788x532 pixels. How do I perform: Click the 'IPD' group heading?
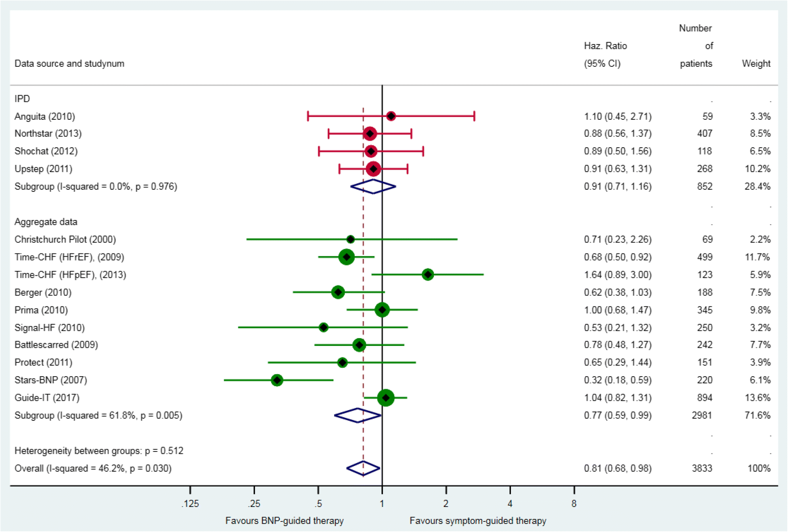[x=22, y=99]
